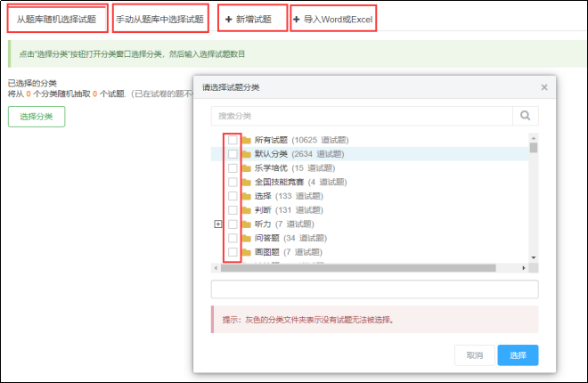Click the 听力 folder icon

pos(247,224)
